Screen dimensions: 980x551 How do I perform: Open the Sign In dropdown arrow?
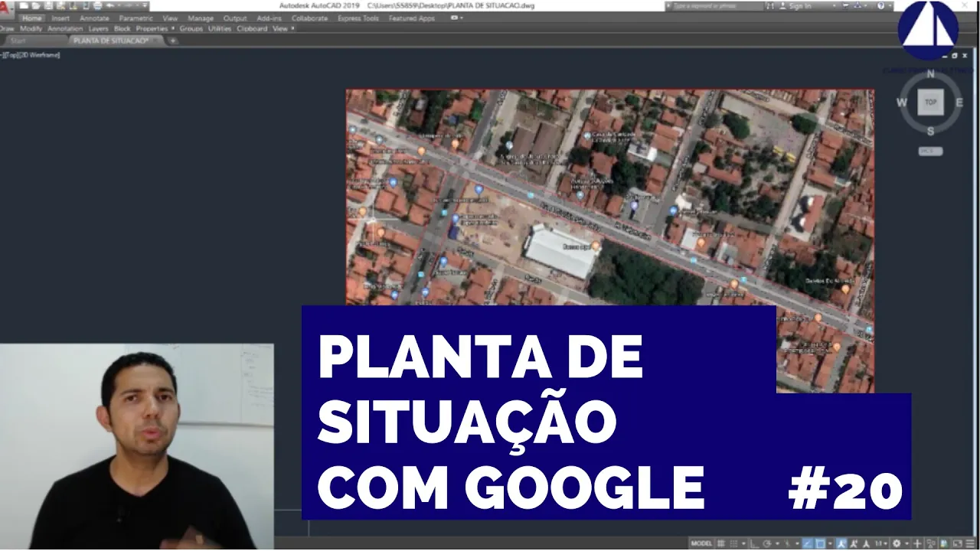pyautogui.click(x=834, y=6)
